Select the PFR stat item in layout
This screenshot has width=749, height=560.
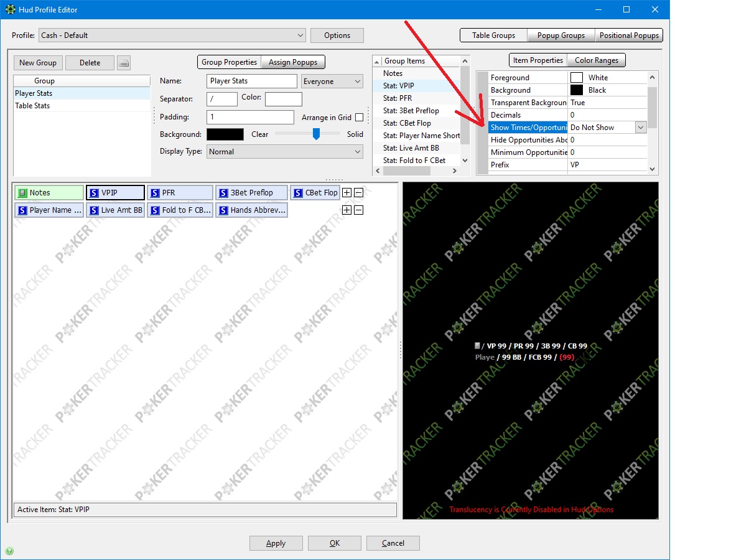point(180,193)
